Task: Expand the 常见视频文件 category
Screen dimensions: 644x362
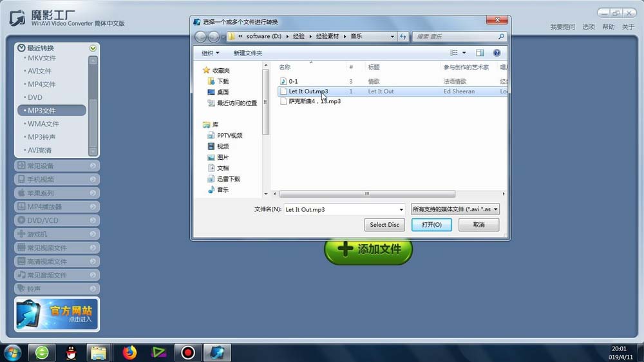Action: (57, 248)
